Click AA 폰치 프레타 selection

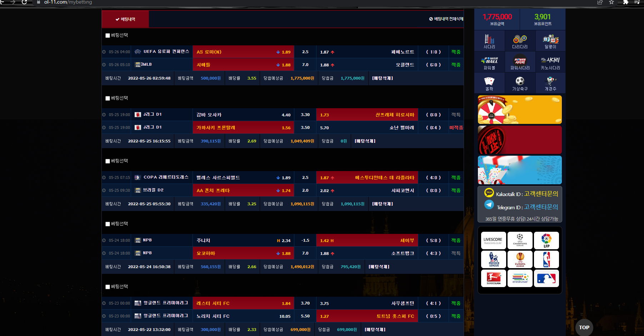(243, 190)
